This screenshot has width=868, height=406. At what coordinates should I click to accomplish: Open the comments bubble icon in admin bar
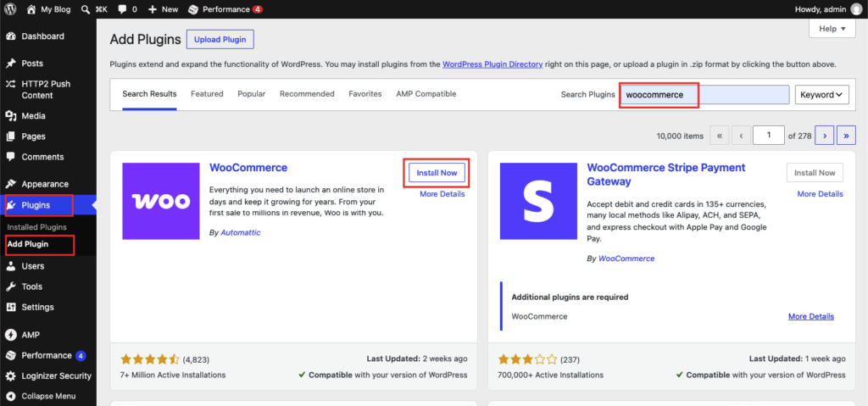click(x=122, y=9)
